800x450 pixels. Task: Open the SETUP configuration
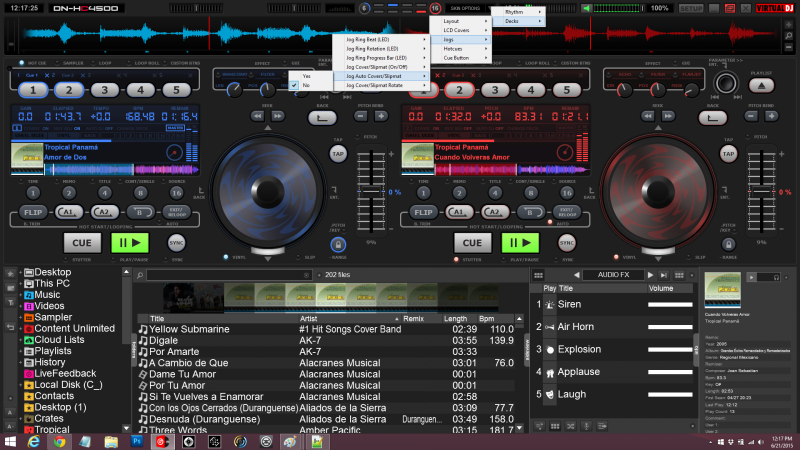[691, 8]
